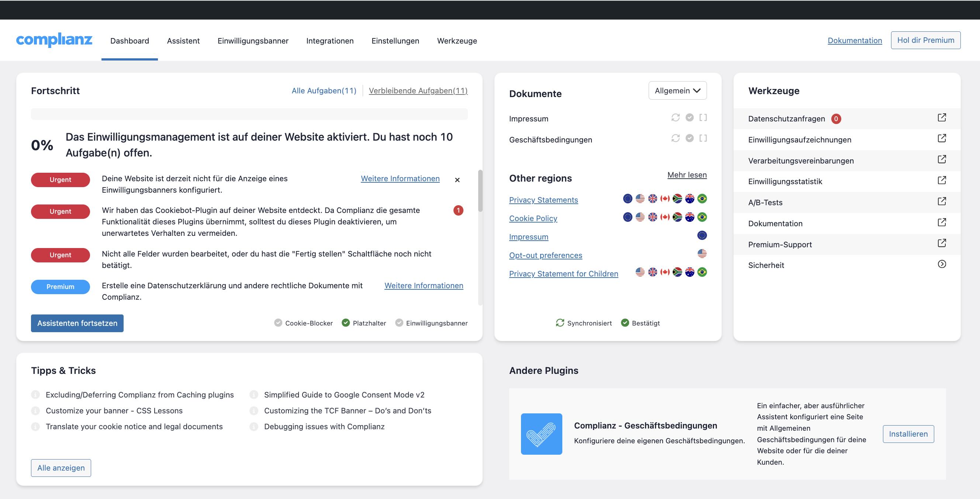Click the Complianz logo
Screen dimensions: 980x499
pyautogui.click(x=54, y=40)
